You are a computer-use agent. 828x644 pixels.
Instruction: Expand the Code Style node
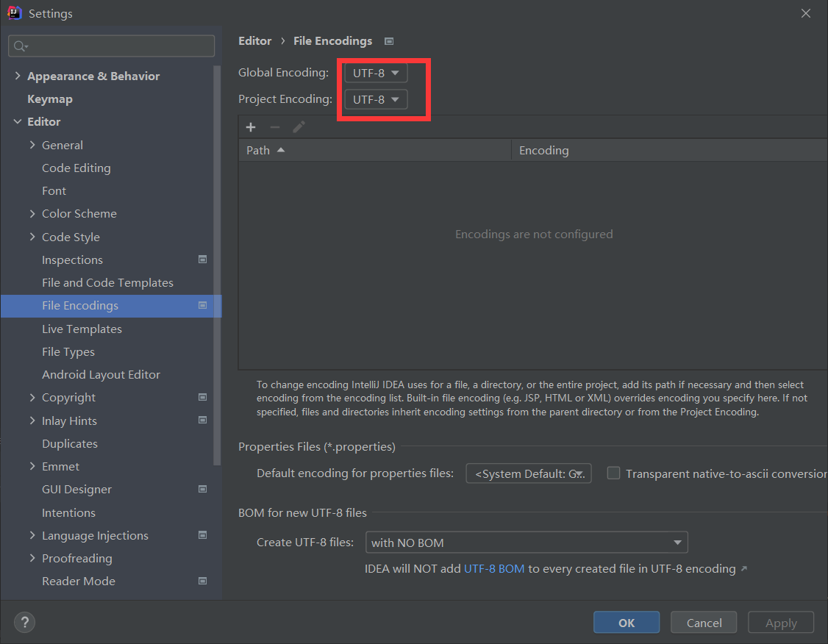click(x=32, y=237)
